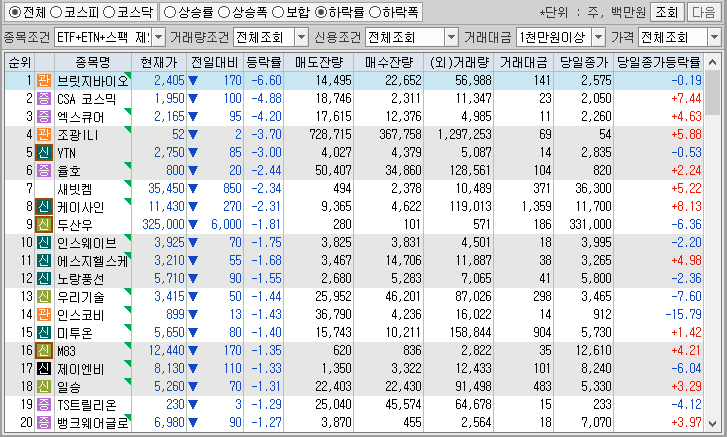
Task: Open the 가격 dropdown
Action: click(714, 37)
